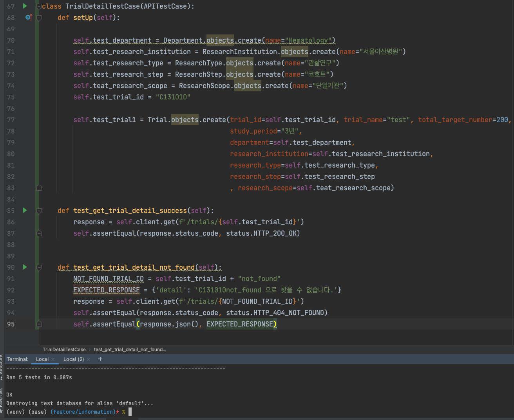
Task: Run test_get_trial_detail_success via gutter play icon
Action: pyautogui.click(x=25, y=211)
